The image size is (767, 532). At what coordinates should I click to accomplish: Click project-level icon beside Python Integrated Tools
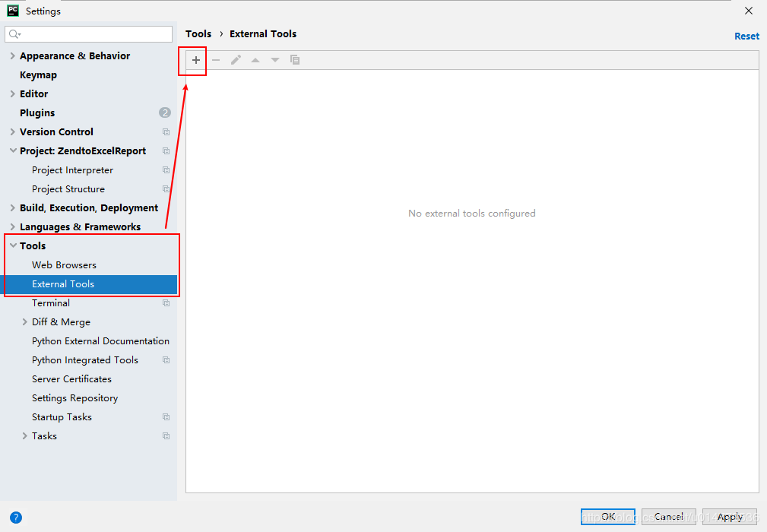pos(166,360)
